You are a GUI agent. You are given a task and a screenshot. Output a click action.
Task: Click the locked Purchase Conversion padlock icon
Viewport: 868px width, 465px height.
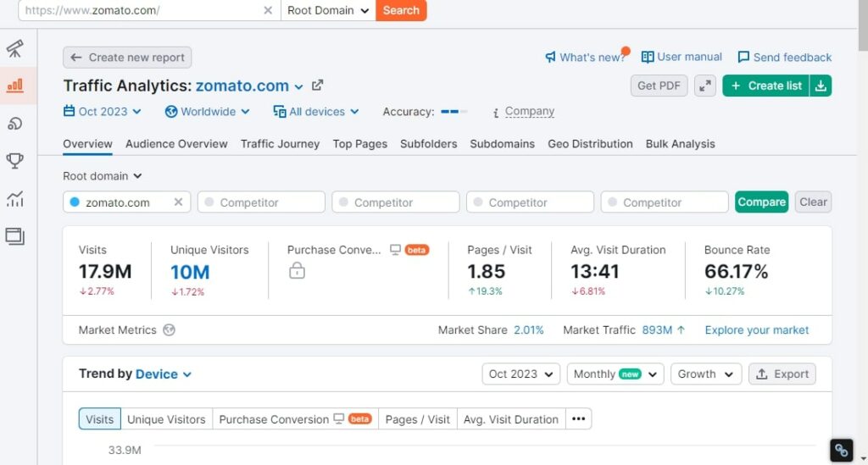coord(298,270)
